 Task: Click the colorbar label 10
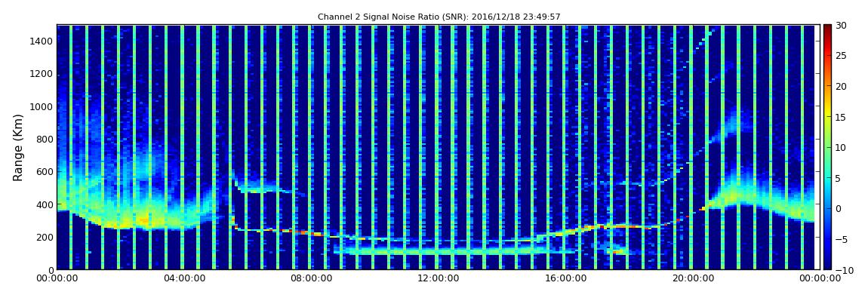(x=841, y=148)
